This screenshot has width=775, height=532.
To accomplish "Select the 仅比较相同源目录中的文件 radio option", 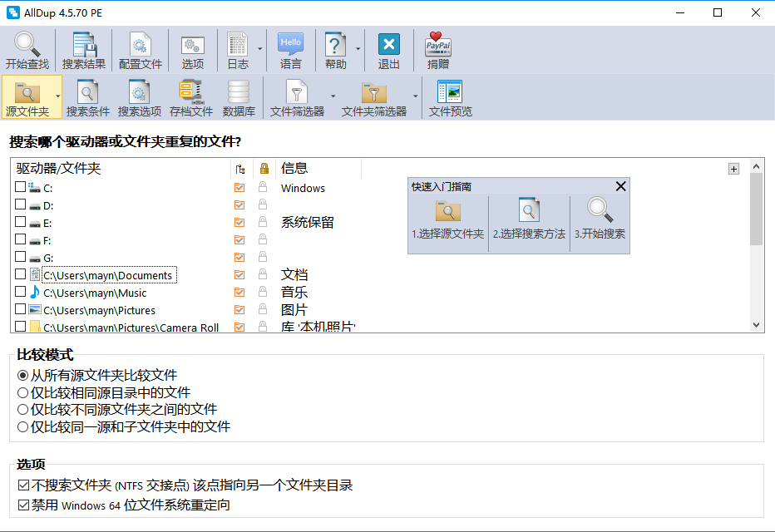I will (22, 392).
